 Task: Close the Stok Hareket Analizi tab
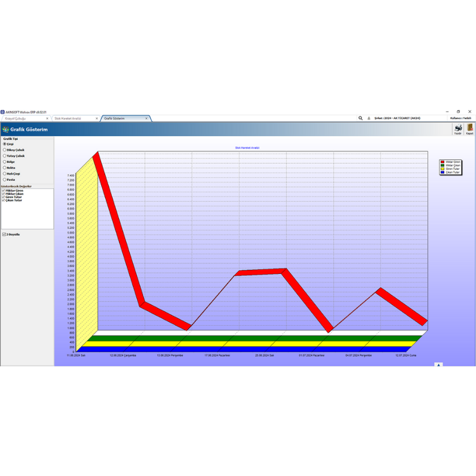[96, 118]
